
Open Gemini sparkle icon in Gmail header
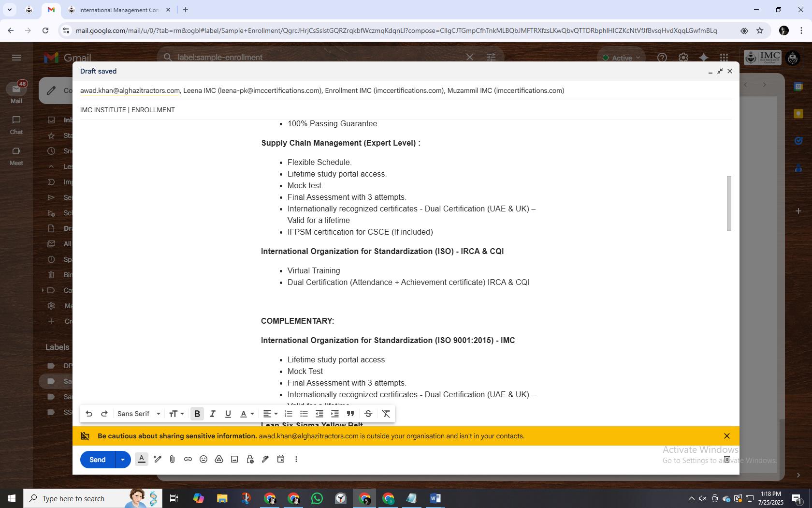tap(704, 58)
